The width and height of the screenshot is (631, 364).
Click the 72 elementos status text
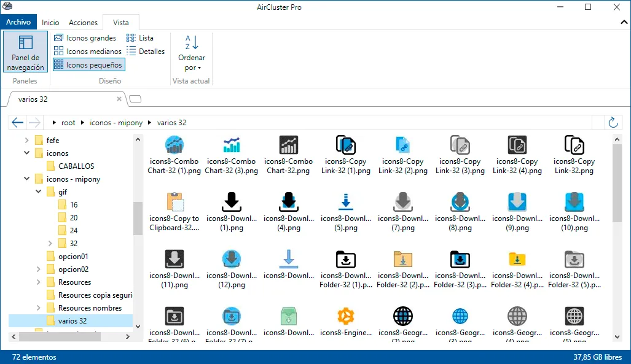pos(34,357)
